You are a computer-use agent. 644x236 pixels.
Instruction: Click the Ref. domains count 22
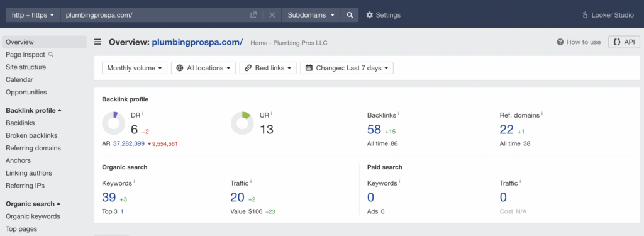507,130
